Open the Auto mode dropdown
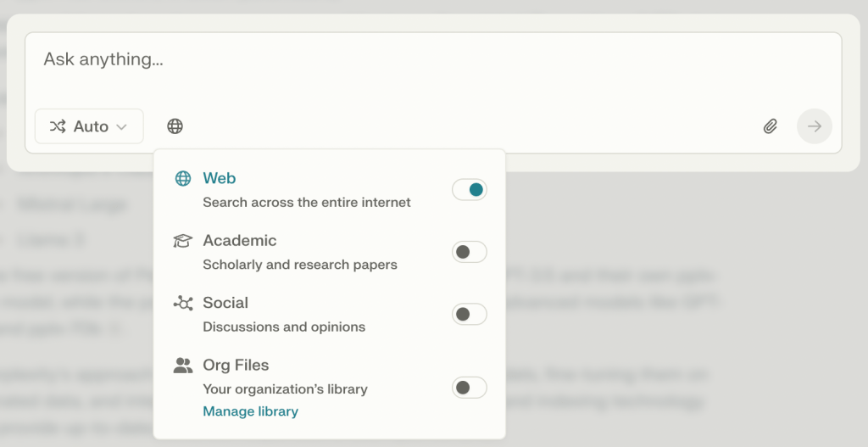 pyautogui.click(x=89, y=126)
